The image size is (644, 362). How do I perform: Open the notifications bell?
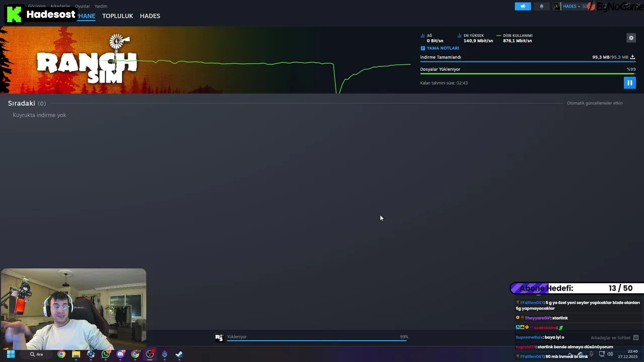tap(542, 6)
